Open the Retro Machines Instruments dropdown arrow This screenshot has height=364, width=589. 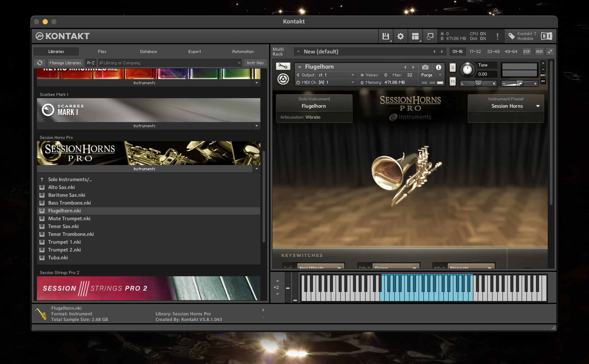pos(256,83)
